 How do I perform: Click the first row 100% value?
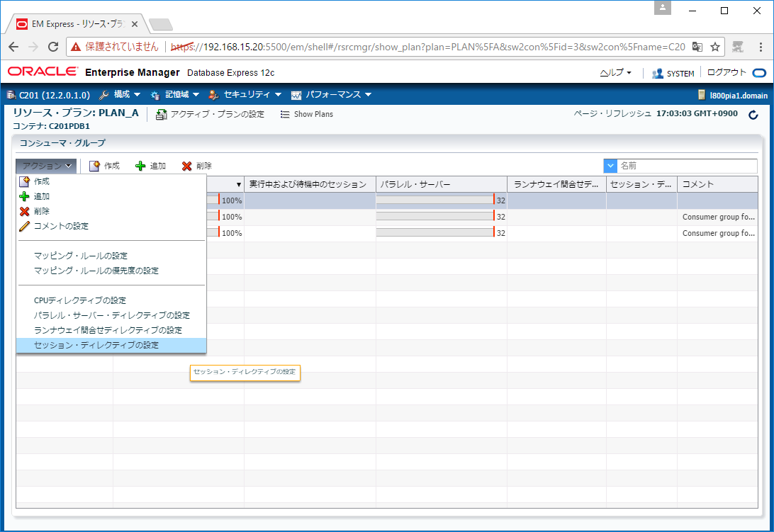point(232,200)
